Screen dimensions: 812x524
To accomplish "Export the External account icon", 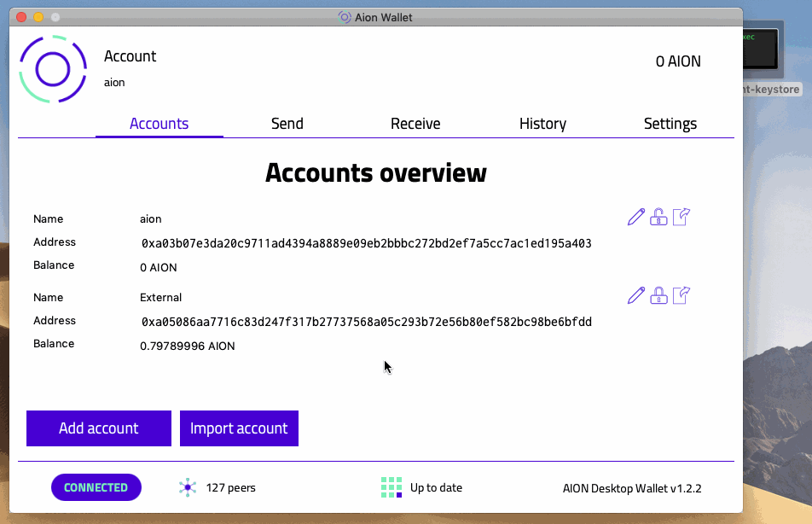I will [681, 295].
